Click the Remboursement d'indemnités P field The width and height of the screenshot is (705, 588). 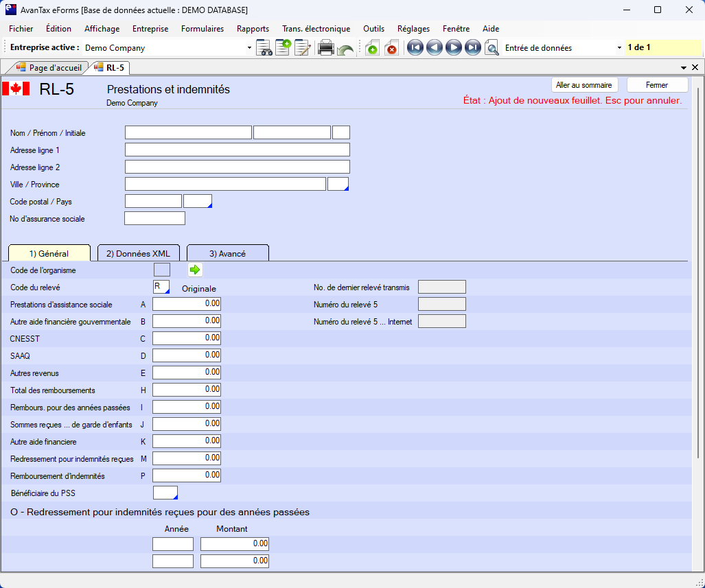[187, 475]
